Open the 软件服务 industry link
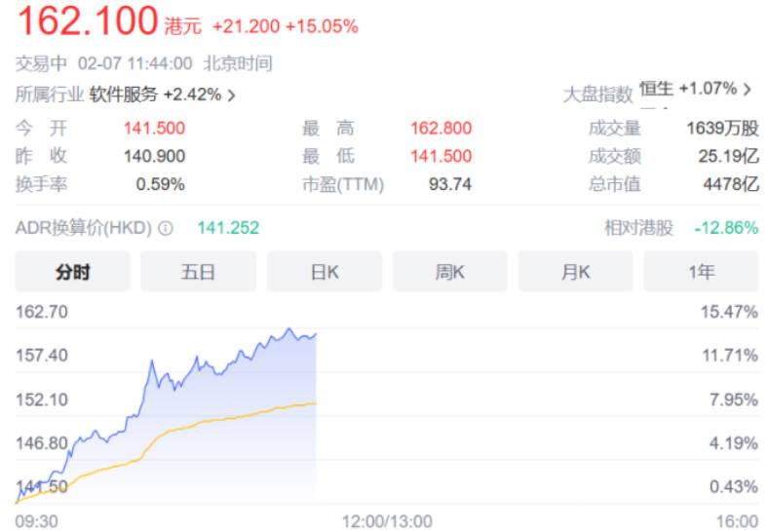The height and width of the screenshot is (532, 769). tap(124, 95)
